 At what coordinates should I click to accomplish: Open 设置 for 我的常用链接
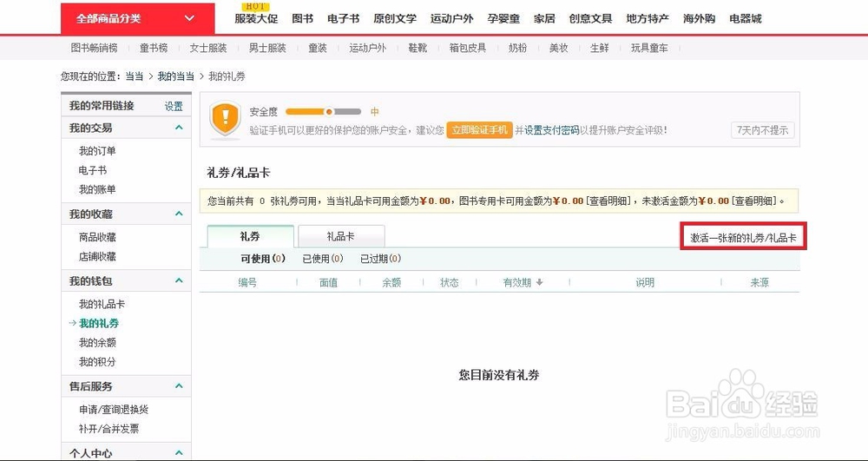(x=174, y=106)
